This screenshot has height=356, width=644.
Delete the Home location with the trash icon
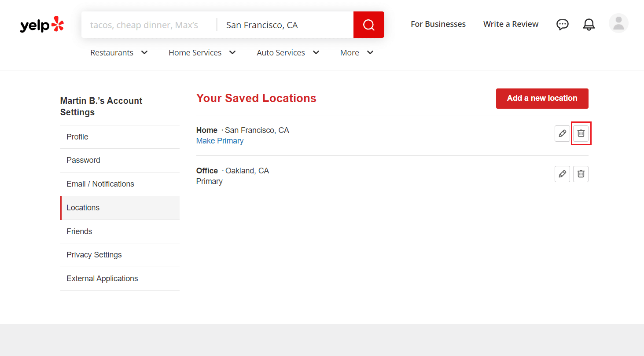pyautogui.click(x=581, y=133)
